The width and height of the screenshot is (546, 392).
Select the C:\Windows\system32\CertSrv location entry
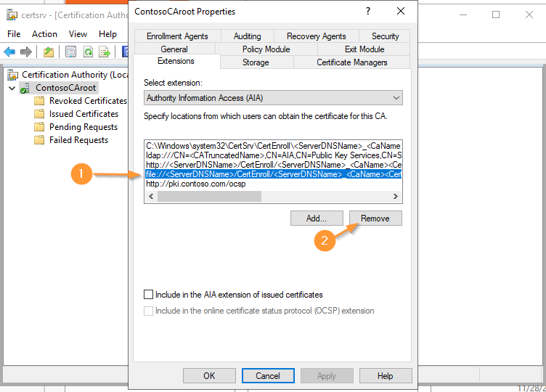coord(273,146)
